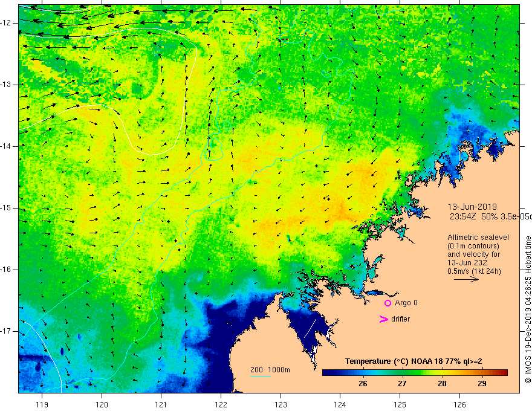
Task: Click the '0.5m/s (1kt 24h)' scale text
Action: (474, 271)
